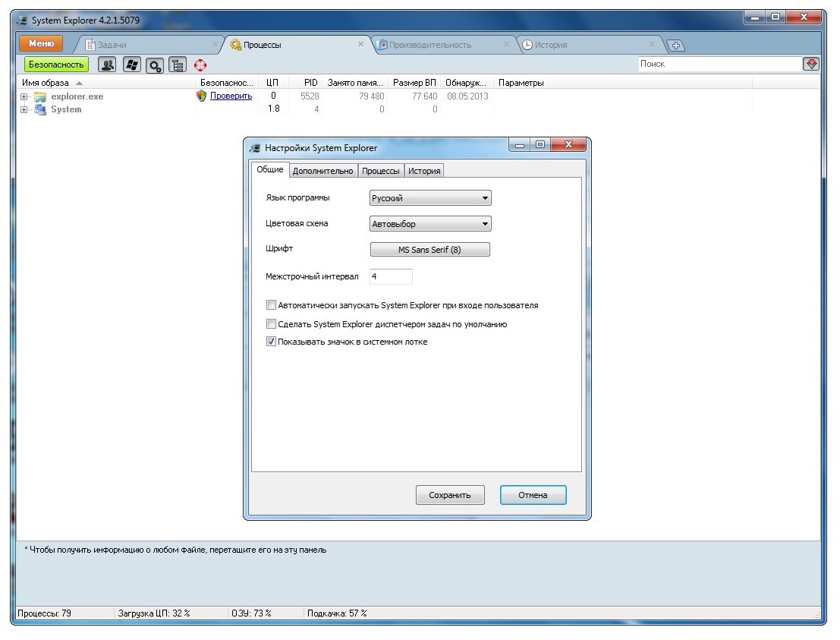Open the Цветовая схема color scheme dropdown
The height and width of the screenshot is (640, 840).
pyautogui.click(x=430, y=224)
